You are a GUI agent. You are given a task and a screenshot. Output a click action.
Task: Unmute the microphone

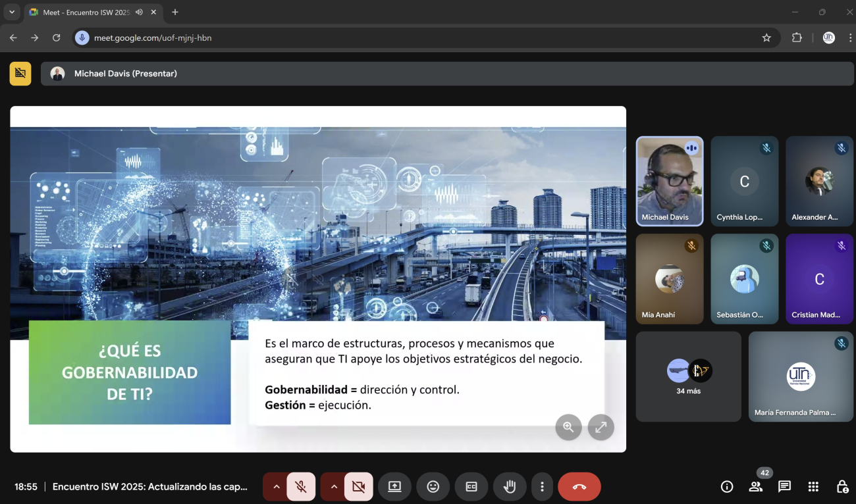(x=301, y=487)
